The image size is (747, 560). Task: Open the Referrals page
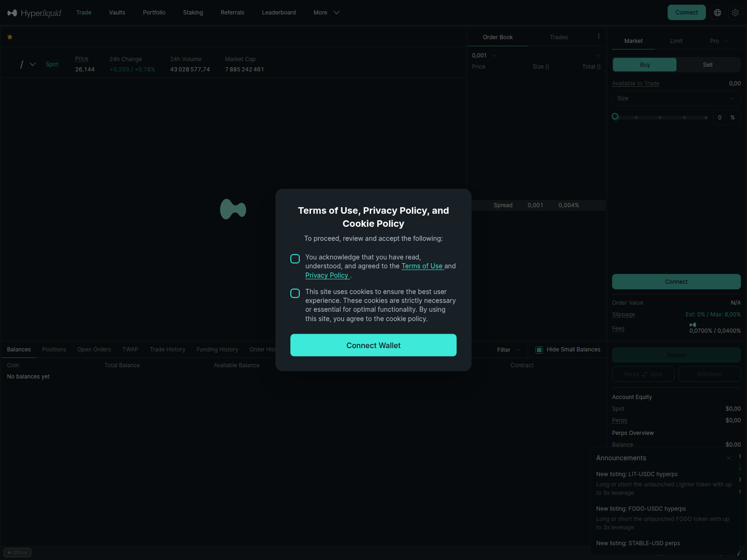click(x=233, y=13)
